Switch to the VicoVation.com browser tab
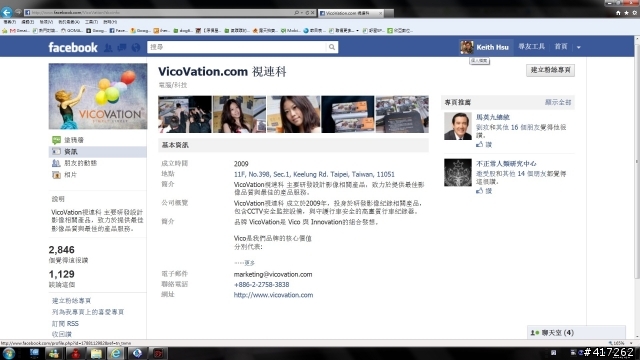The width and height of the screenshot is (640, 360). point(350,13)
